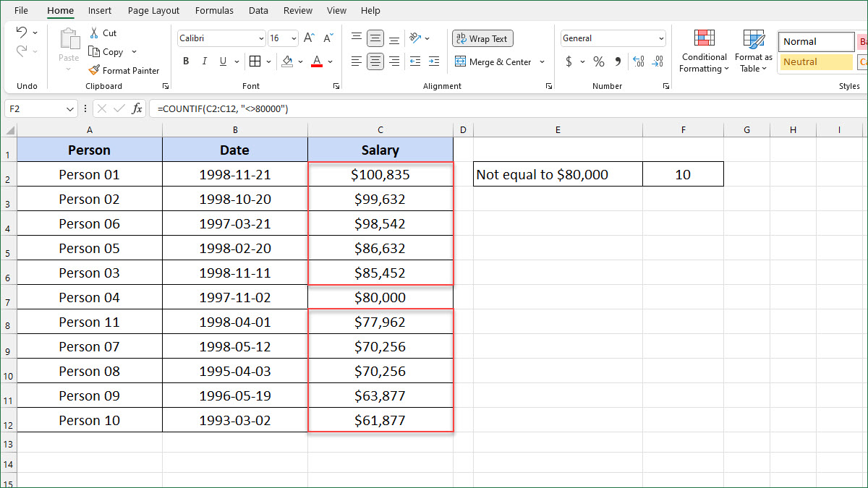
Task: Switch to the Formulas ribbon tab
Action: [214, 10]
